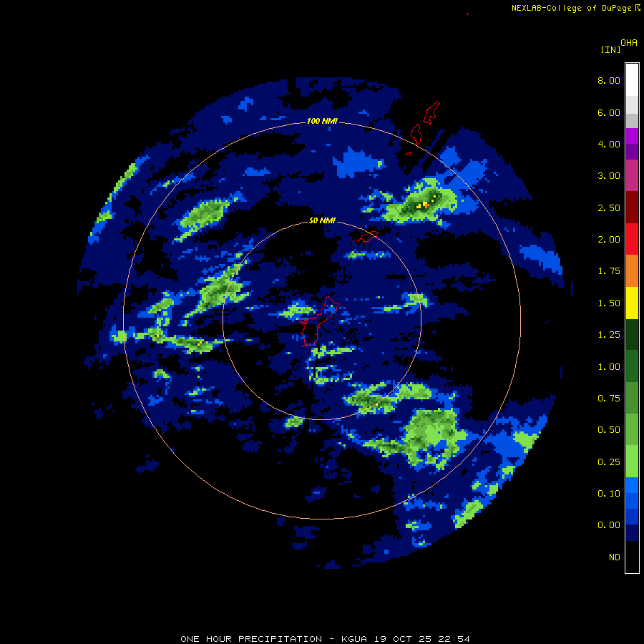Click the 0.75 legend value

pos(609,399)
